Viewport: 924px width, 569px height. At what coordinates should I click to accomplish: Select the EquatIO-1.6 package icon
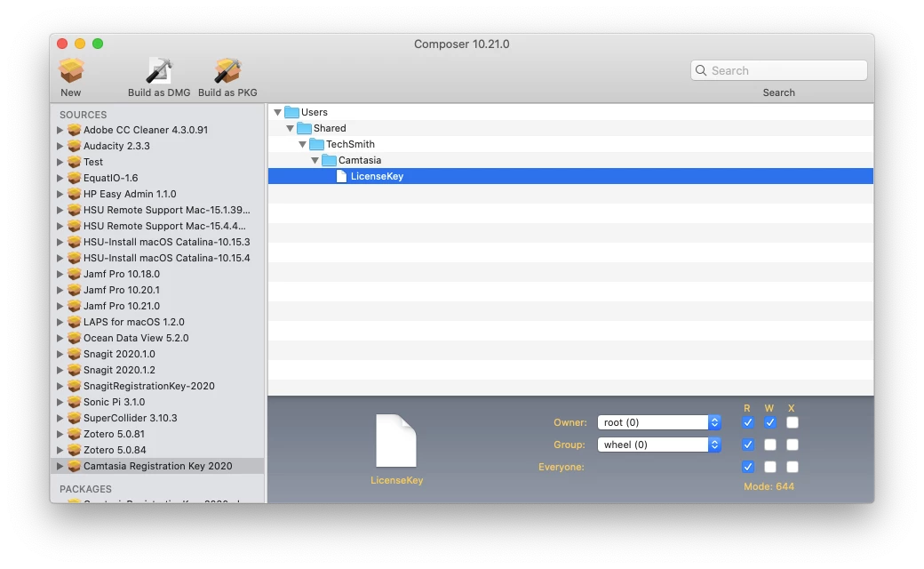pos(74,178)
